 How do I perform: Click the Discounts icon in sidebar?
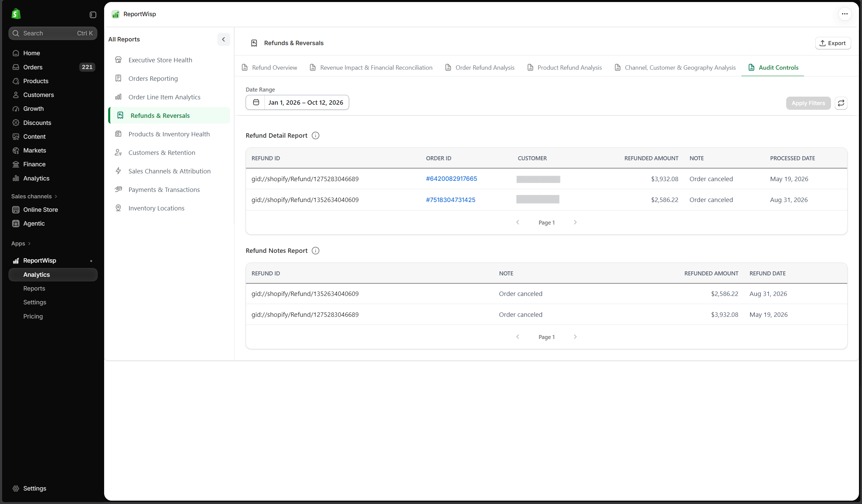(16, 123)
